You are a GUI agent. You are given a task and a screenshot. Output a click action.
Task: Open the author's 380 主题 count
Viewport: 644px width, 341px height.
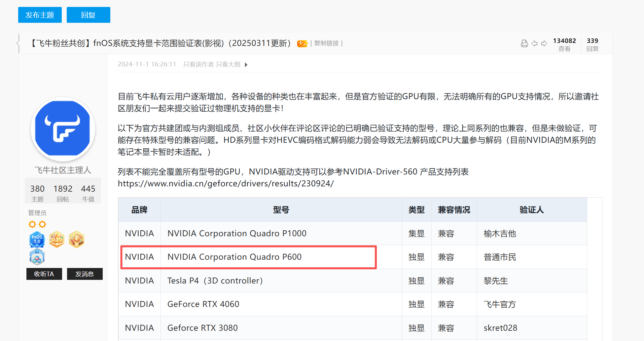point(37,193)
